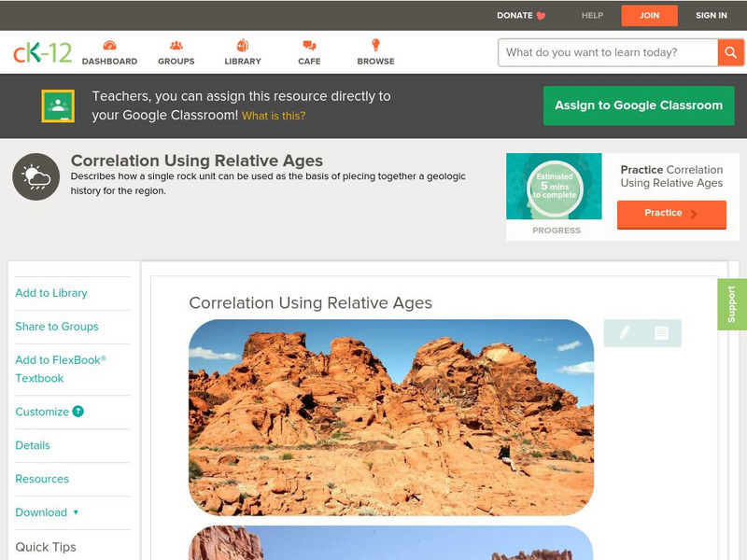Open the Groups people icon
Image resolution: width=747 pixels, height=560 pixels.
coord(176,45)
